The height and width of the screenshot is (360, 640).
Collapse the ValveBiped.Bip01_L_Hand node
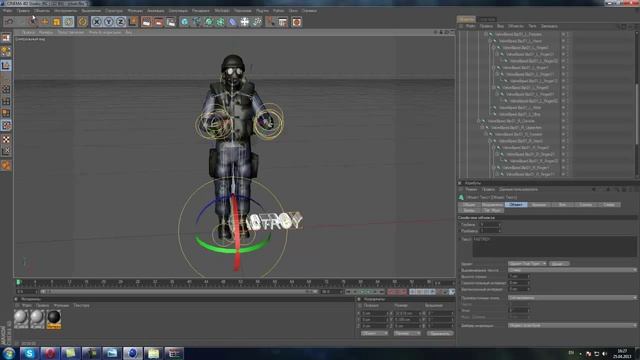point(490,41)
